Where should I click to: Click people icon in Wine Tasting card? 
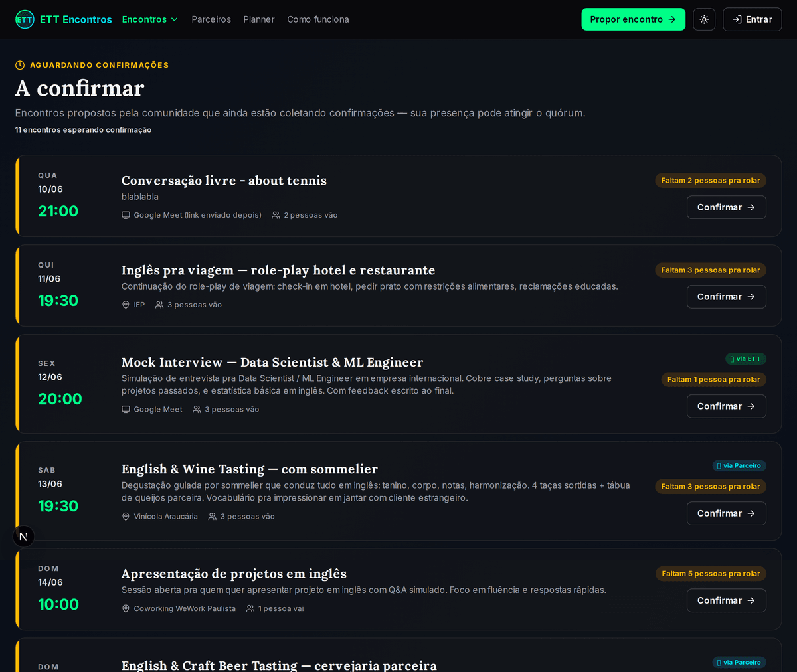click(213, 517)
